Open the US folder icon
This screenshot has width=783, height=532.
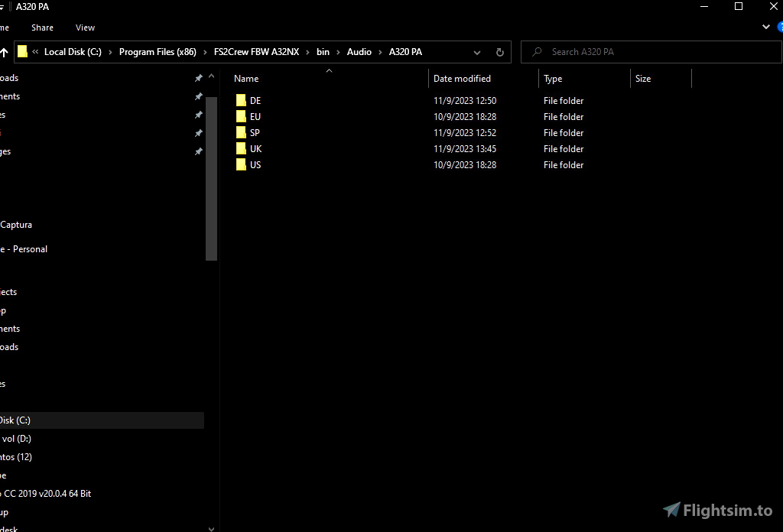[241, 164]
